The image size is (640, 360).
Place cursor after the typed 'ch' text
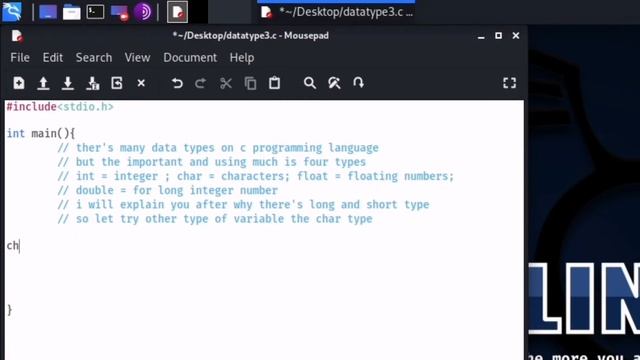coord(19,246)
